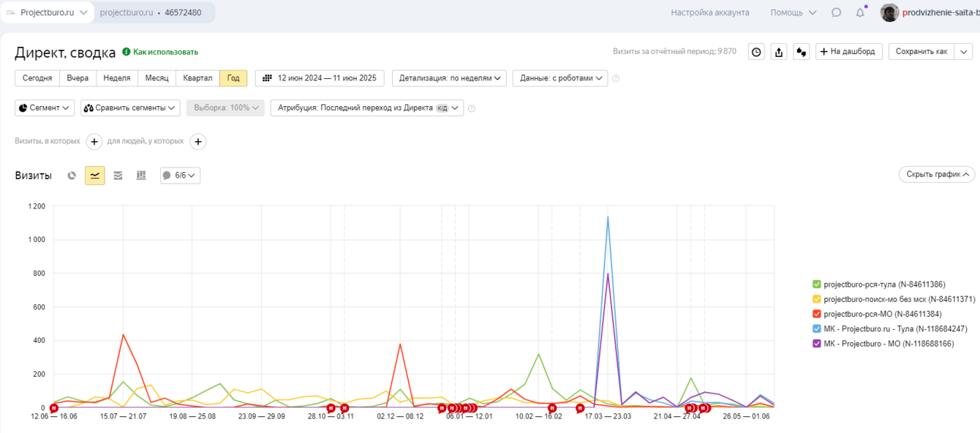The image size is (980, 433).
Task: Select the Месяц period tab
Action: coord(157,78)
